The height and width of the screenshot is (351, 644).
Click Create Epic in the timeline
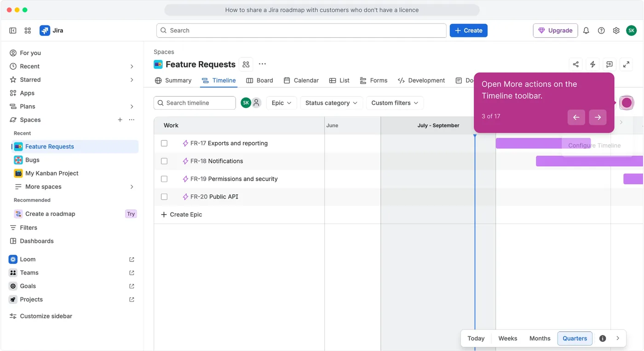click(181, 215)
